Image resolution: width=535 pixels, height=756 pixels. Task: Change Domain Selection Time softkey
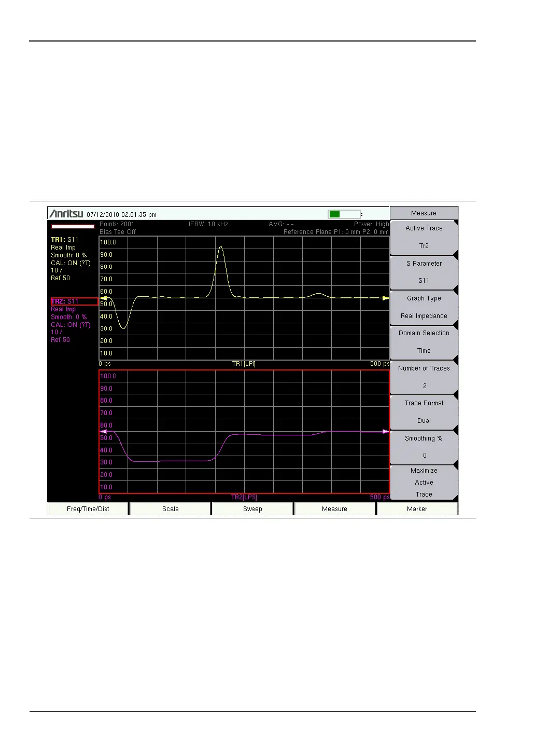(x=424, y=342)
